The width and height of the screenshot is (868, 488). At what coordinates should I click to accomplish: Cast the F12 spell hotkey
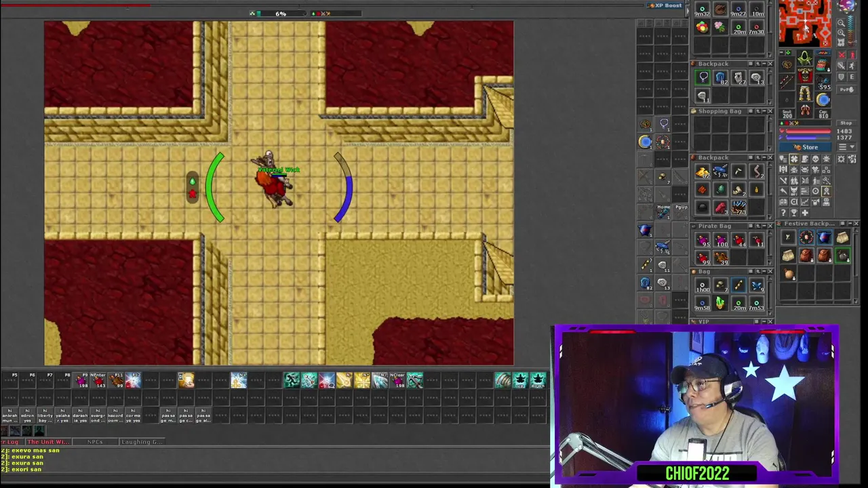(133, 380)
